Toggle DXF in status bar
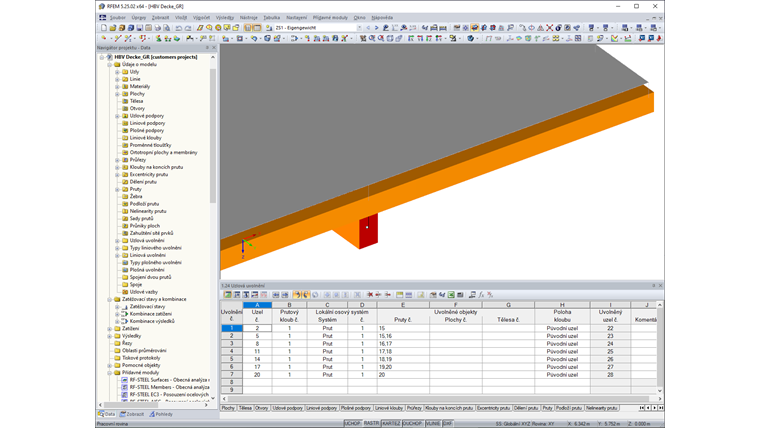760x428 pixels. click(447, 423)
